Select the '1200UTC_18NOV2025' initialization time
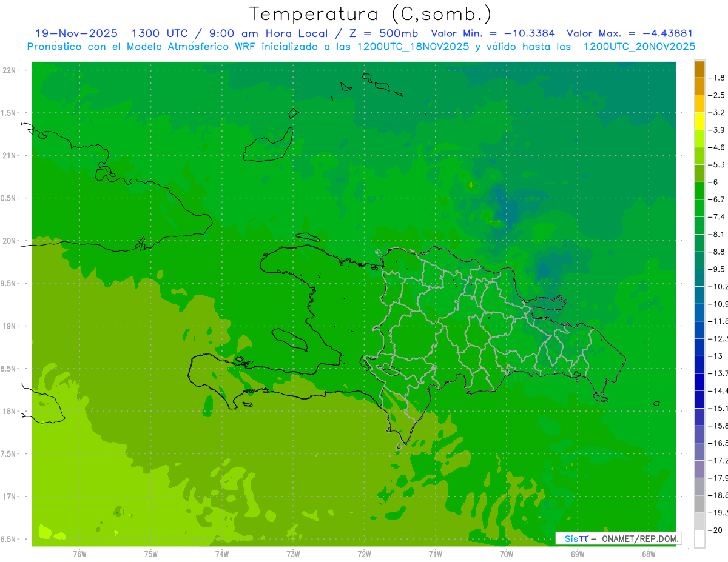Viewport: 728px width, 562px height. (x=413, y=47)
